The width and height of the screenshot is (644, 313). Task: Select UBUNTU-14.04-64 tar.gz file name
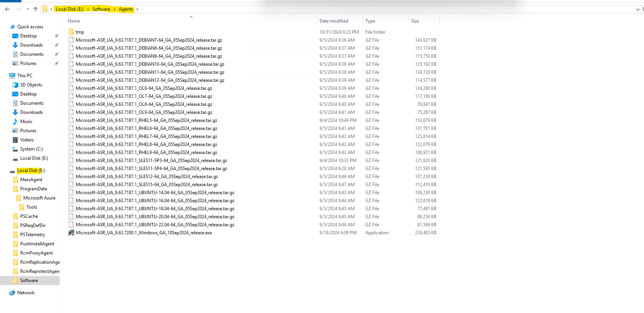click(x=155, y=193)
